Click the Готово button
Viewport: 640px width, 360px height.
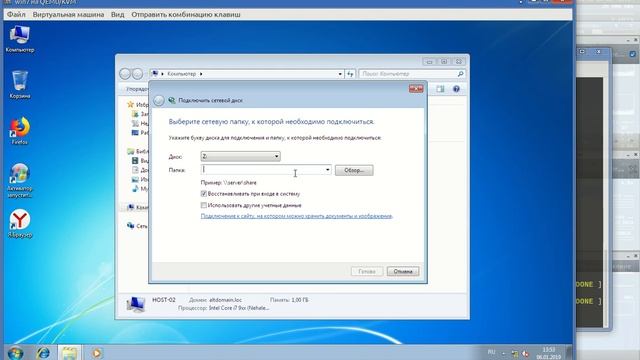[367, 271]
